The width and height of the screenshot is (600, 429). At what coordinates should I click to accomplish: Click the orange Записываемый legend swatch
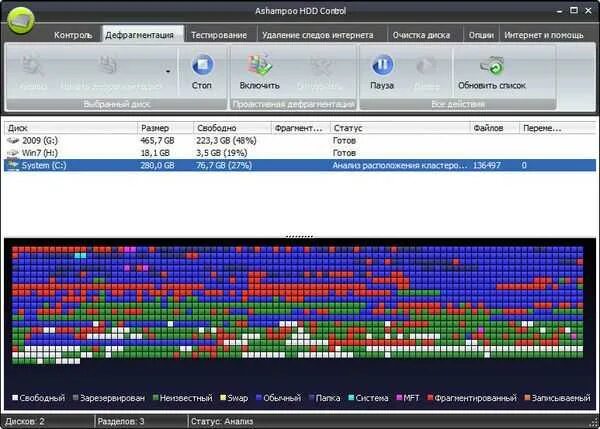click(x=527, y=398)
